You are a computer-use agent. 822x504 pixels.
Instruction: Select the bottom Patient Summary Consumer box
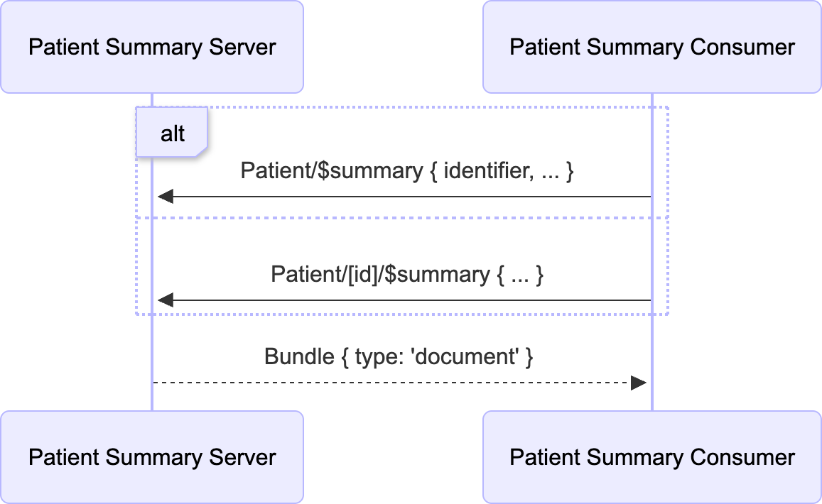pos(652,456)
